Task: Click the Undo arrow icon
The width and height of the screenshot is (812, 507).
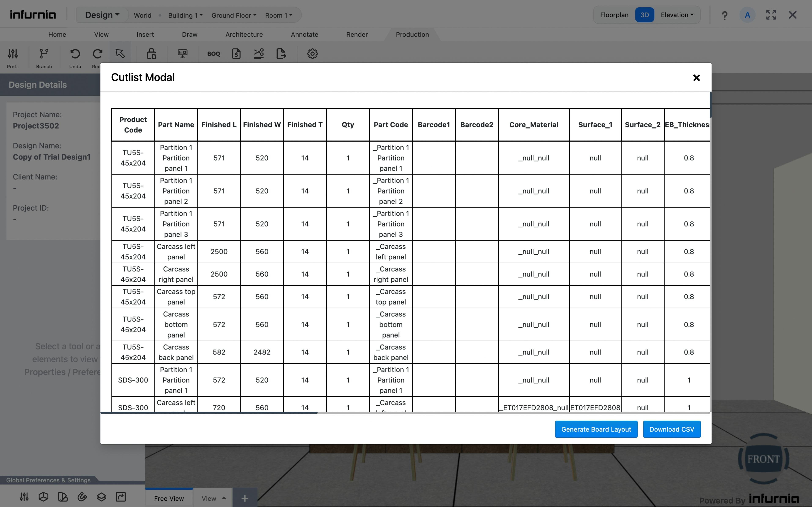Action: tap(75, 54)
